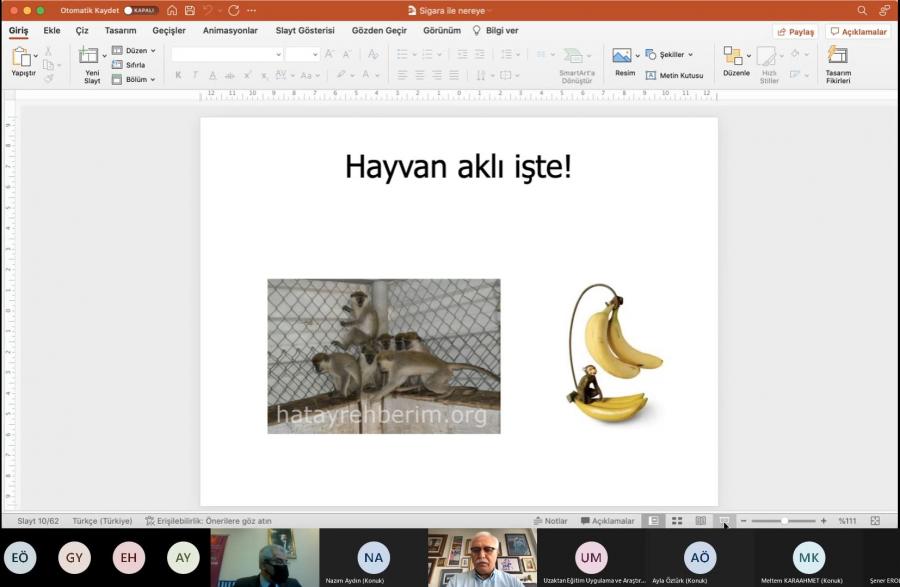The width and height of the screenshot is (900, 587).
Task: Toggle Otomatik Kaydet autosave switch
Action: [141, 10]
